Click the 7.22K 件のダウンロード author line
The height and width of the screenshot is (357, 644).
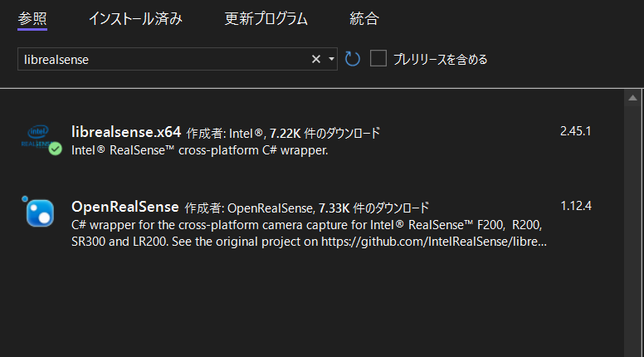[283, 133]
